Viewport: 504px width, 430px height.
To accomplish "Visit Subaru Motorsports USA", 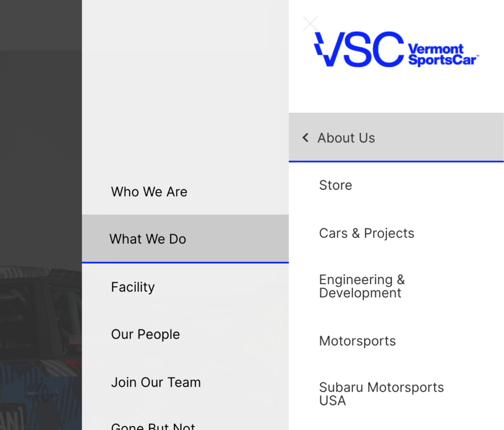I will click(381, 394).
